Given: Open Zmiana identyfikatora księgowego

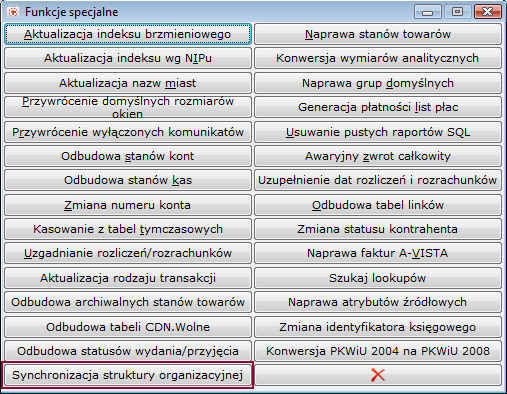Looking at the screenshot, I should coord(378,327).
